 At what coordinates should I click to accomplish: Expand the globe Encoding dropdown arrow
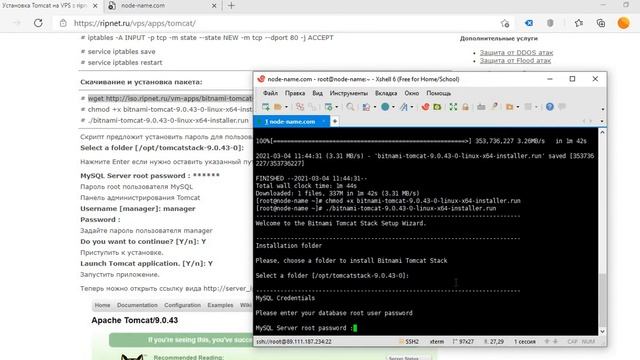[393, 107]
